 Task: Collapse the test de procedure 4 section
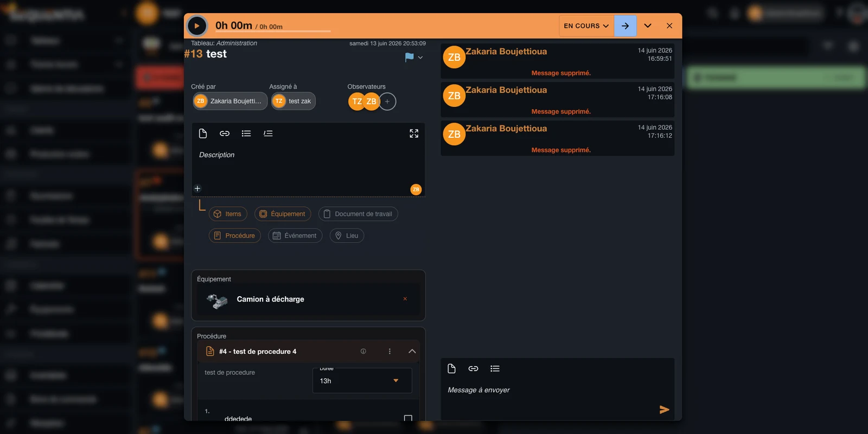click(x=412, y=352)
